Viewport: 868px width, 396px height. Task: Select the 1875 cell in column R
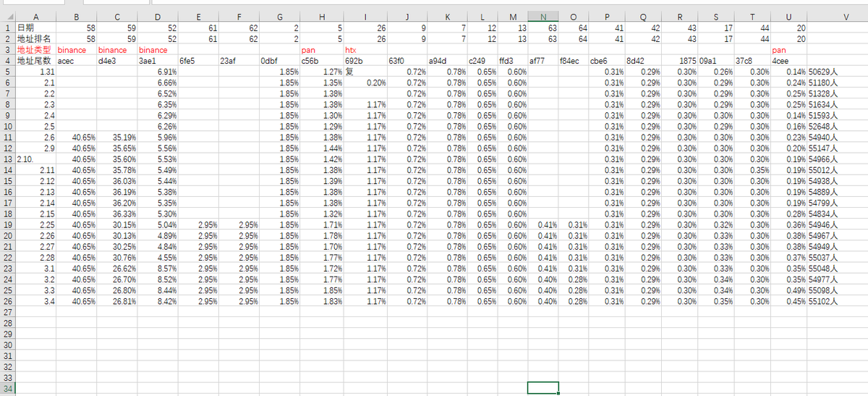[680, 61]
